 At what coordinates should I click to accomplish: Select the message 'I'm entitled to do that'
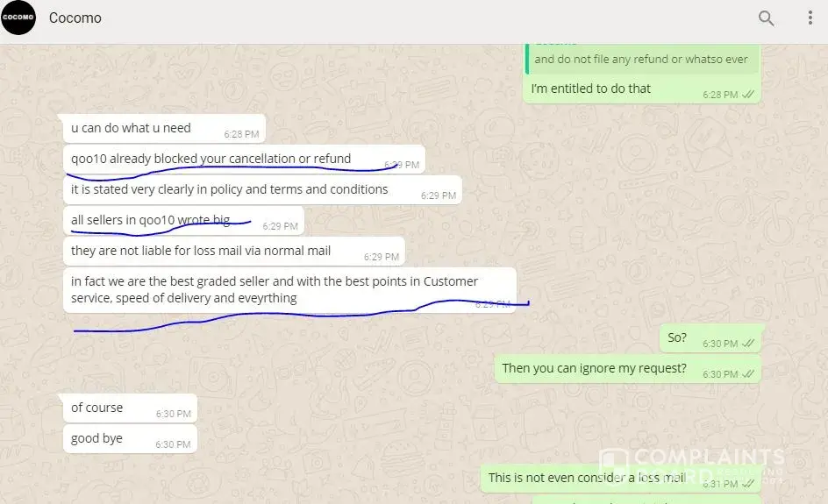(x=641, y=89)
